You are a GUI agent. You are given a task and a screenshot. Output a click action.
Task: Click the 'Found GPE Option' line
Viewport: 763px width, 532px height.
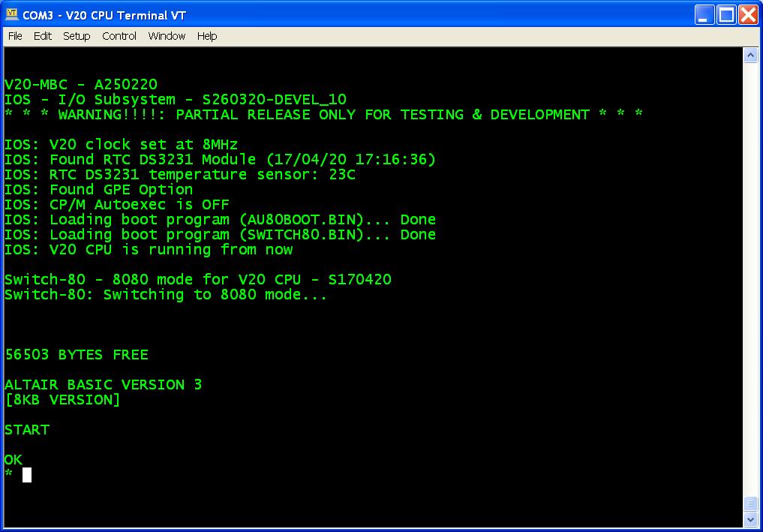pos(99,189)
